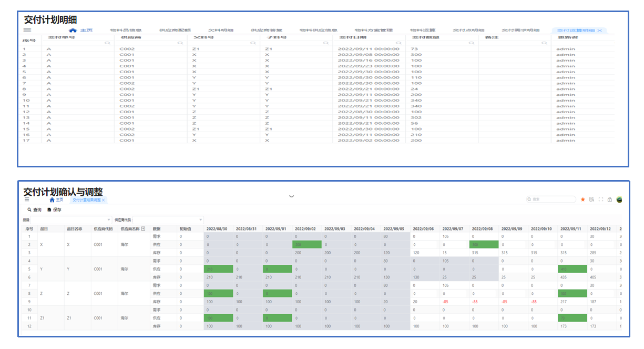Open the document search icon beside the star
Screen dimensions: 644x349
pyautogui.click(x=591, y=200)
